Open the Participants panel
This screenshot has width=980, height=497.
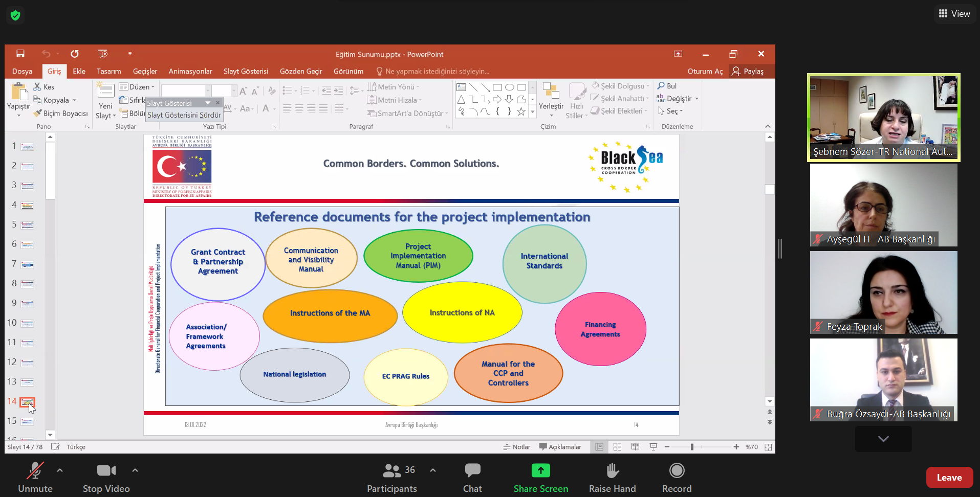coord(392,471)
